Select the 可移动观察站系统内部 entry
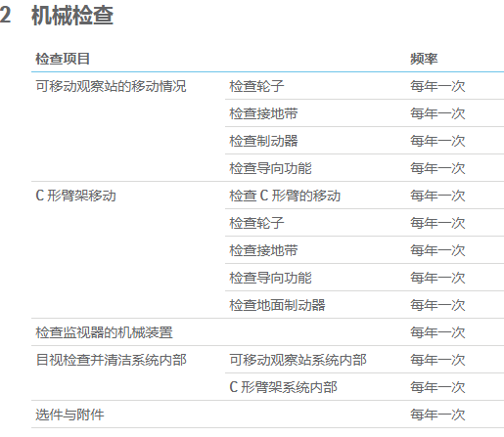Image resolution: width=504 pixels, height=437 pixels. pyautogui.click(x=298, y=360)
